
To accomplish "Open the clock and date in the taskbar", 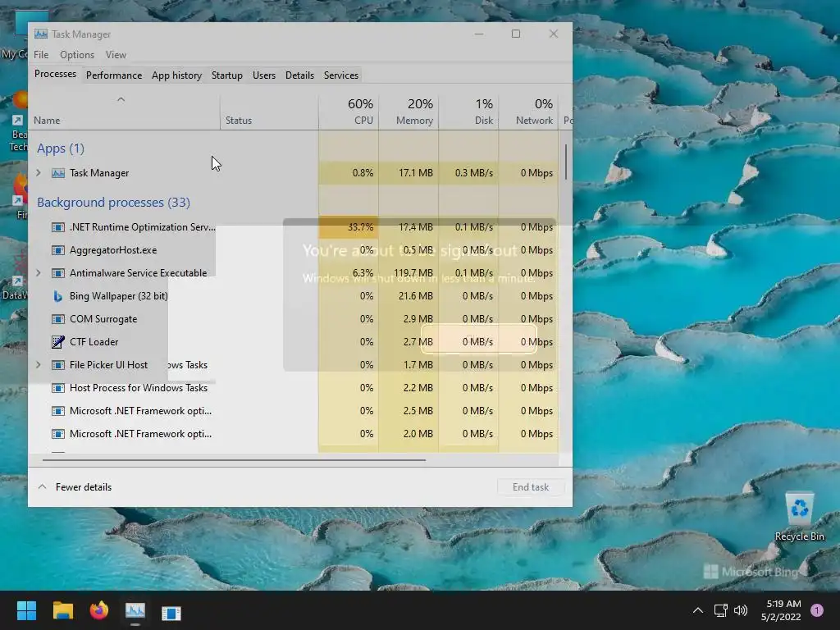I will [781, 610].
